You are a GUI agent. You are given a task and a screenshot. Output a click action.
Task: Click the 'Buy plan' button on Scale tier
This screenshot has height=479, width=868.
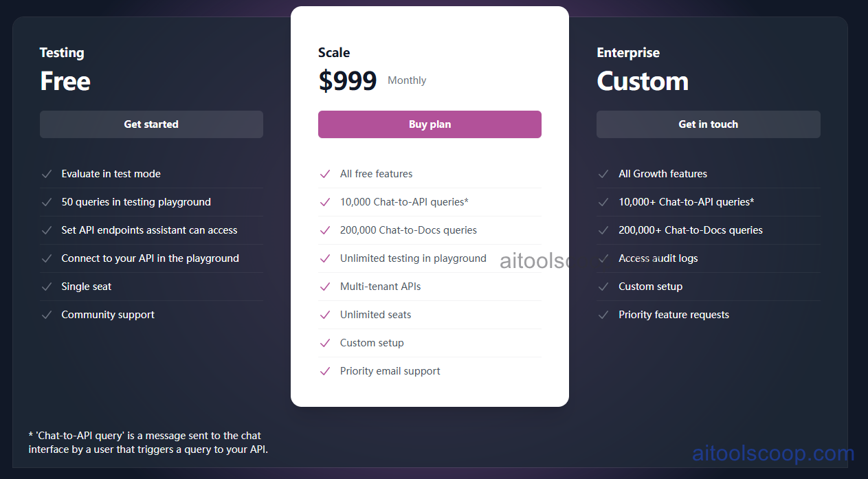[x=430, y=124]
